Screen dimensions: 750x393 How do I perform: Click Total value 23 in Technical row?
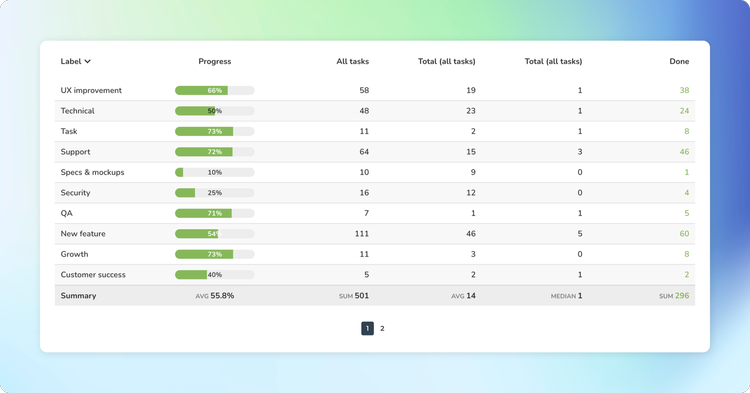[x=471, y=111]
